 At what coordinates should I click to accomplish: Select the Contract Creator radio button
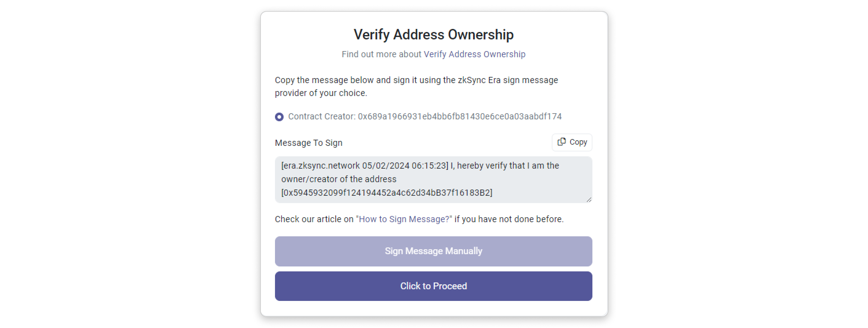(x=279, y=117)
